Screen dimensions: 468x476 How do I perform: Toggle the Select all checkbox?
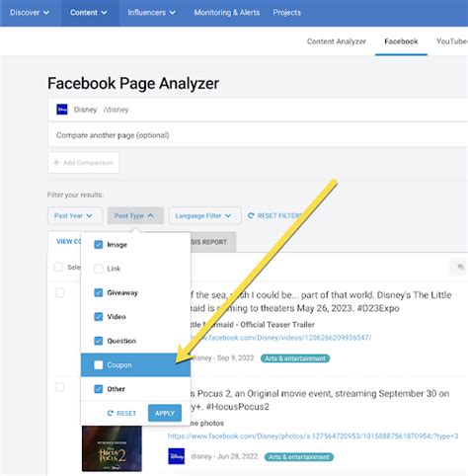coord(58,267)
